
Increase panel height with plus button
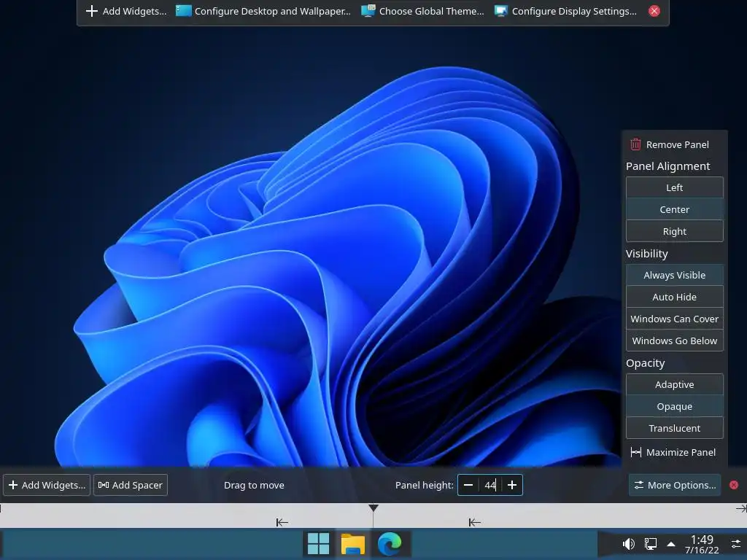(512, 485)
